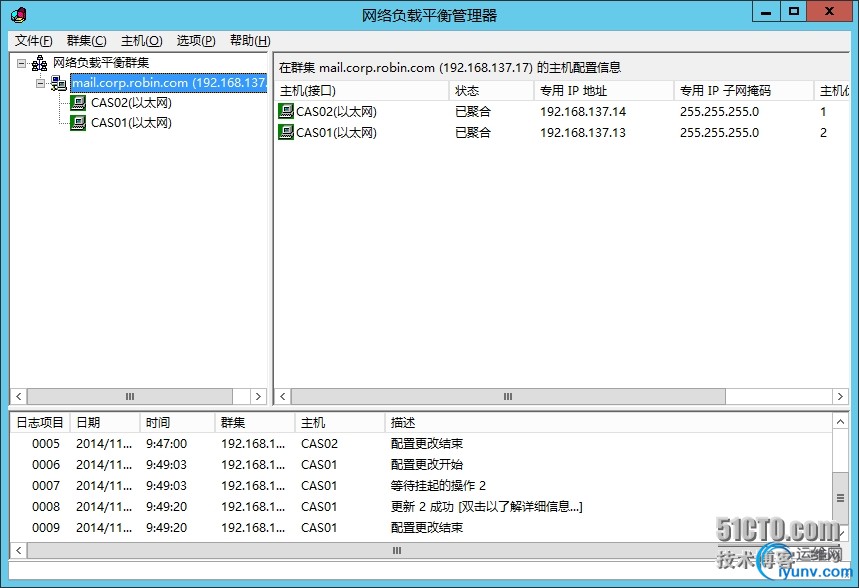This screenshot has height=588, width=859.
Task: Click IP address 192.168.137.14
Action: 583,111
